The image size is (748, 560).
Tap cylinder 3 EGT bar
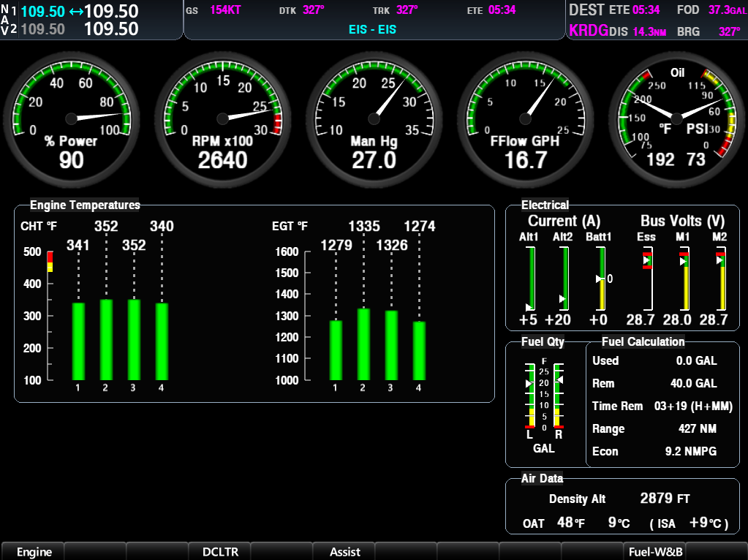[x=391, y=345]
